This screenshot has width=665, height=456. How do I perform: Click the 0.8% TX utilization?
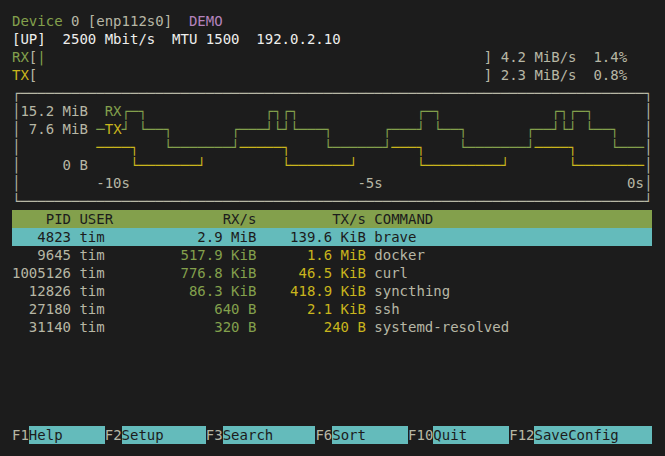click(x=610, y=75)
